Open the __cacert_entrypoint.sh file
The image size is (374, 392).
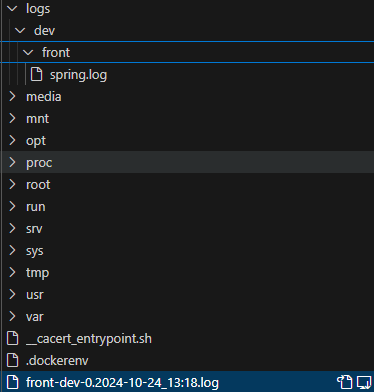[89, 339]
